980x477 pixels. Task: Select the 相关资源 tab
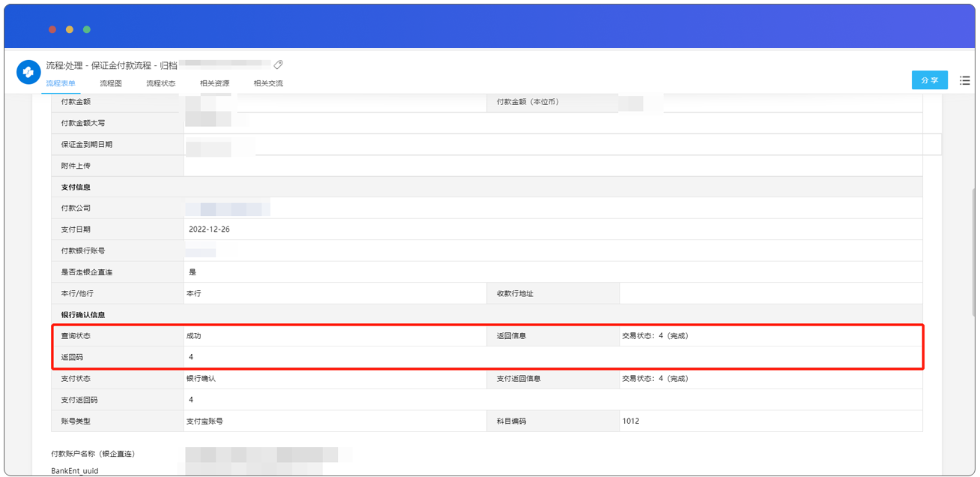[214, 83]
